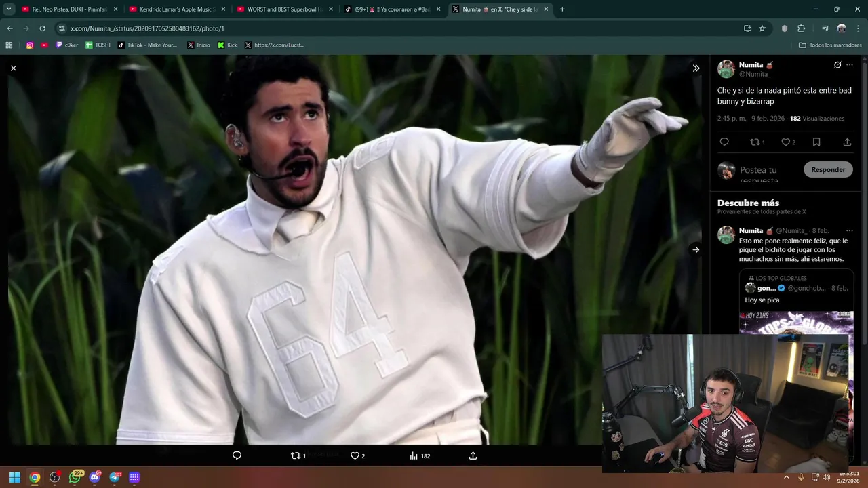This screenshot has width=868, height=488.
Task: Click the Responder button
Action: point(828,169)
